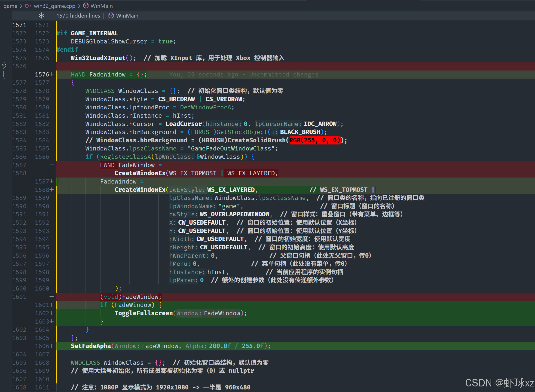
Task: Click the plus marker on line 1606
Action: [x=52, y=346]
